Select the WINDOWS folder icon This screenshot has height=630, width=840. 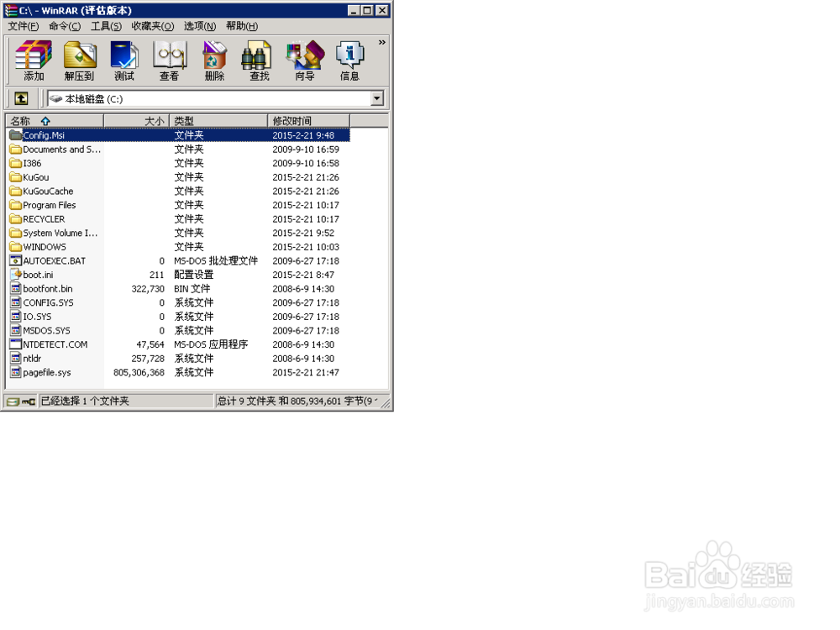tap(15, 246)
